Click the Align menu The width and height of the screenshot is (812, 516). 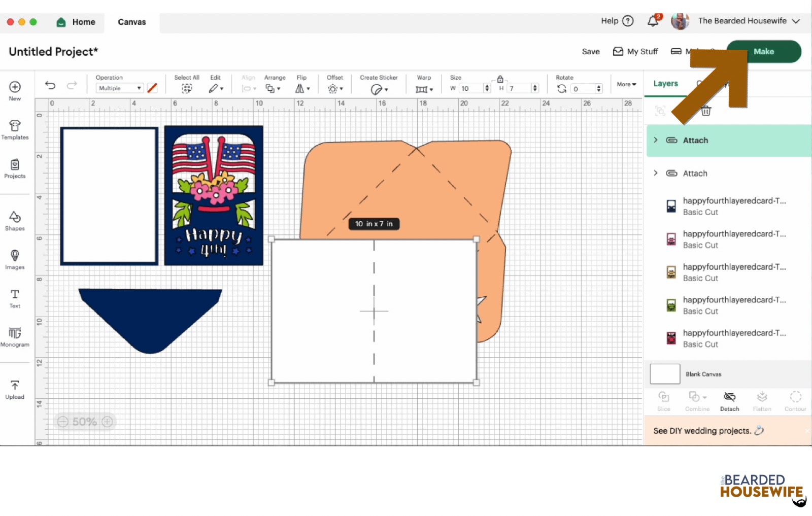point(249,84)
